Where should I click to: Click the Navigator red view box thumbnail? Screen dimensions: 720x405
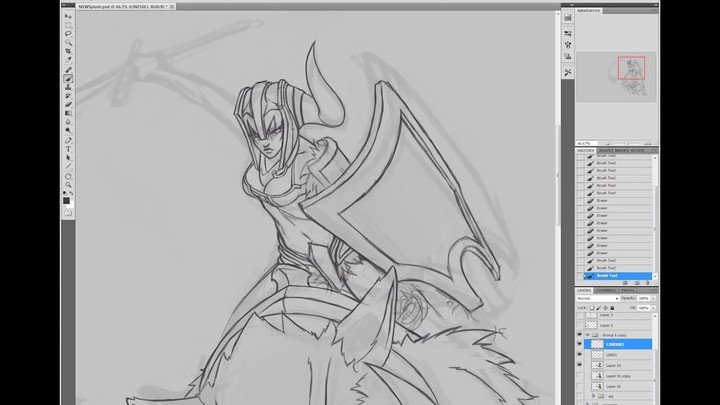click(x=631, y=68)
